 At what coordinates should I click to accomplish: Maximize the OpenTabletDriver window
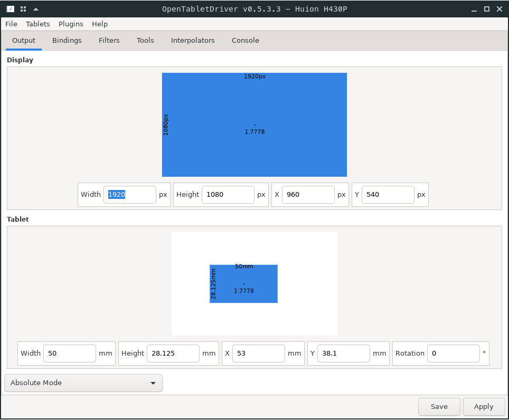(486, 9)
